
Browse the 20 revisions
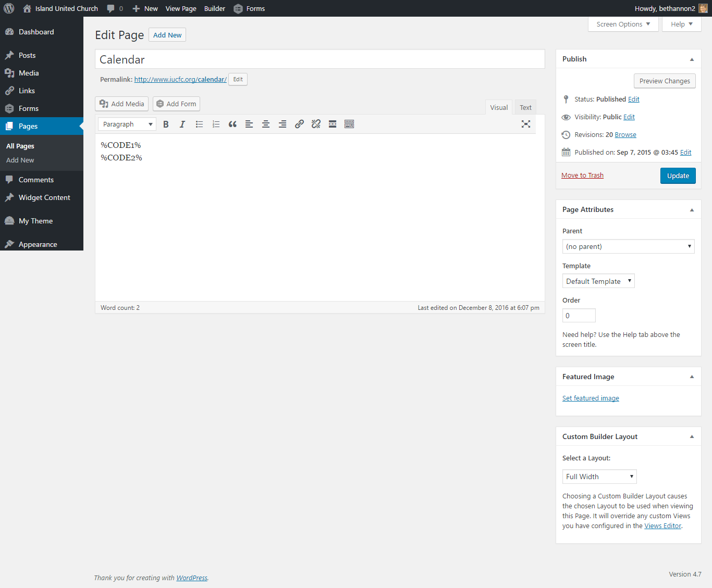625,134
